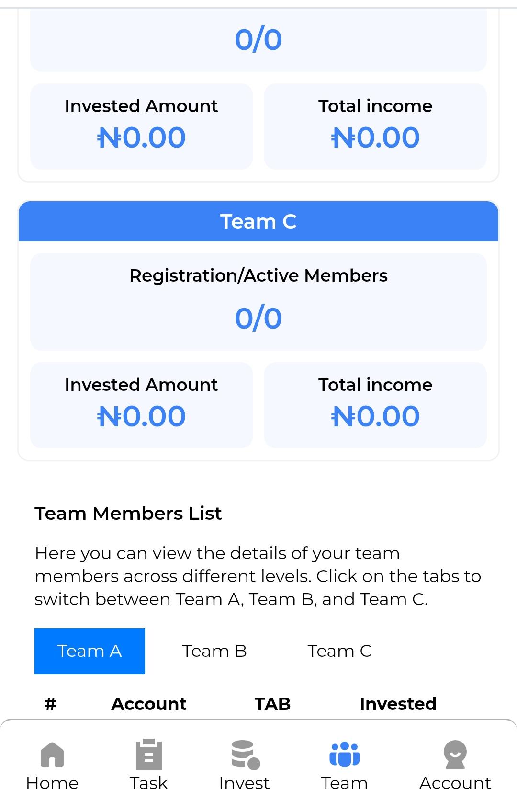Switch to the Team A tab
Image resolution: width=517 pixels, height=812 pixels.
90,651
